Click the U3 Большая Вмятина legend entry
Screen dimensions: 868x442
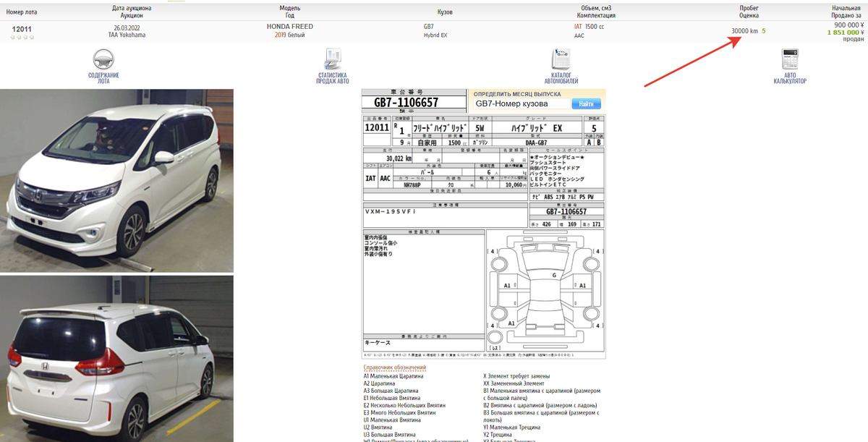(x=389, y=435)
